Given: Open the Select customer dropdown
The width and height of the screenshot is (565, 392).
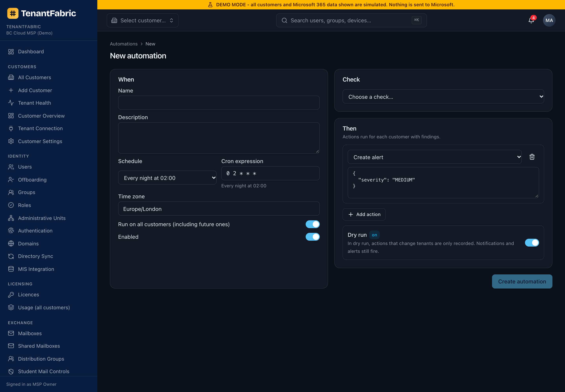Looking at the screenshot, I should (143, 20).
